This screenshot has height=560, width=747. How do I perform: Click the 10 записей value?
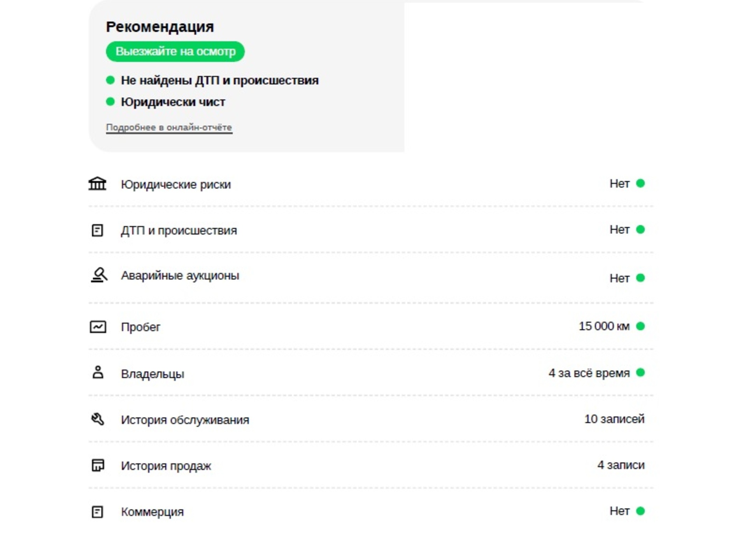(x=614, y=419)
